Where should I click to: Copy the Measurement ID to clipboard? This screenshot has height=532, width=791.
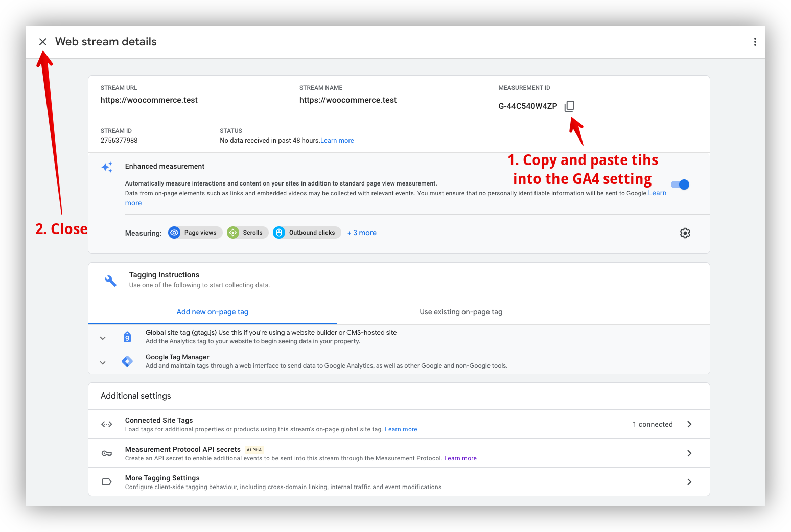569,106
